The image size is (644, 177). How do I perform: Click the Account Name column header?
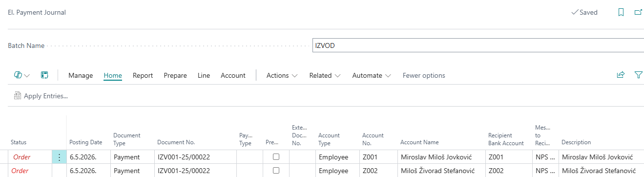419,142
